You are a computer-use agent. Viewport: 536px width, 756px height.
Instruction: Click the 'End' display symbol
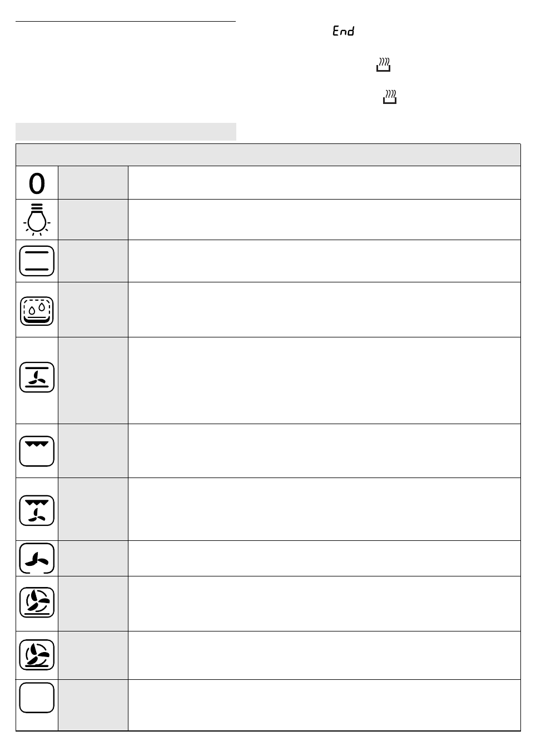[x=343, y=31]
